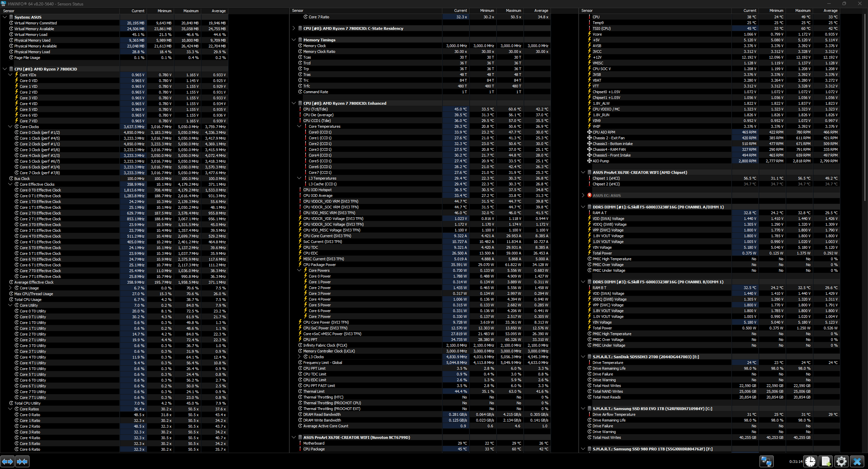Click the clock reset timer icon
The height and width of the screenshot is (469, 868).
coord(810,461)
